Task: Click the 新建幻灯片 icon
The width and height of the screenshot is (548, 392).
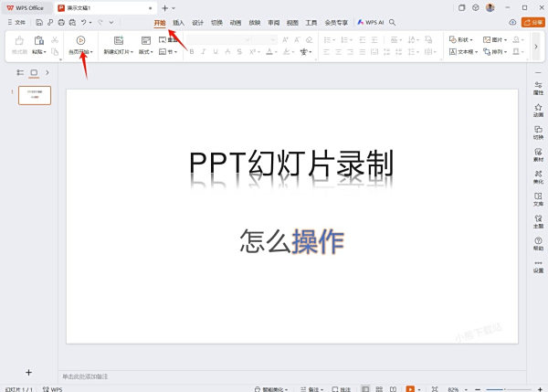Action: [x=119, y=40]
